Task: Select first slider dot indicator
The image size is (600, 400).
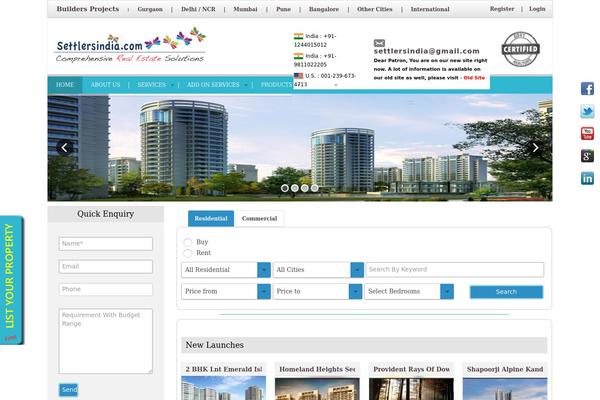Action: (x=285, y=188)
